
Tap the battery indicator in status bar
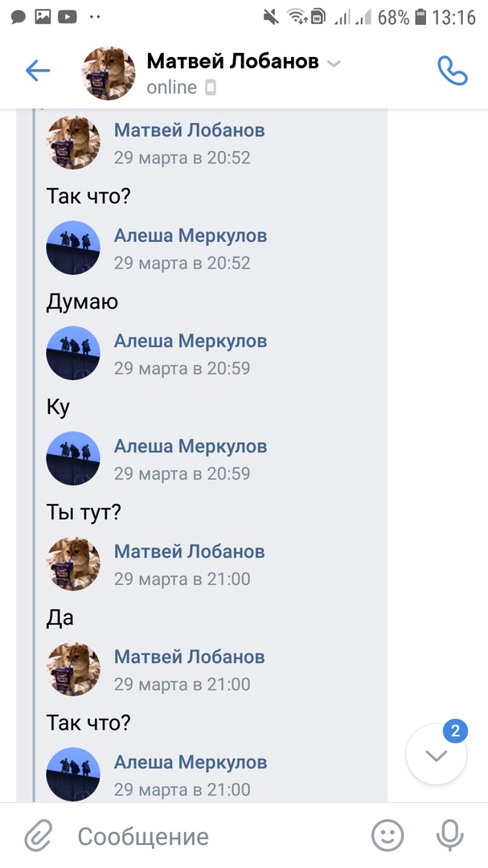point(419,16)
